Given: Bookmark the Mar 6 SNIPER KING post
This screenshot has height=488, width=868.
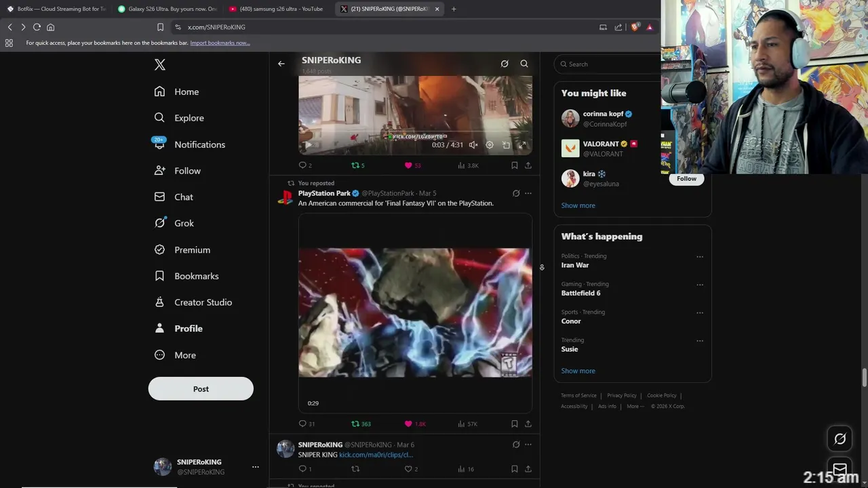Looking at the screenshot, I should click(x=515, y=469).
